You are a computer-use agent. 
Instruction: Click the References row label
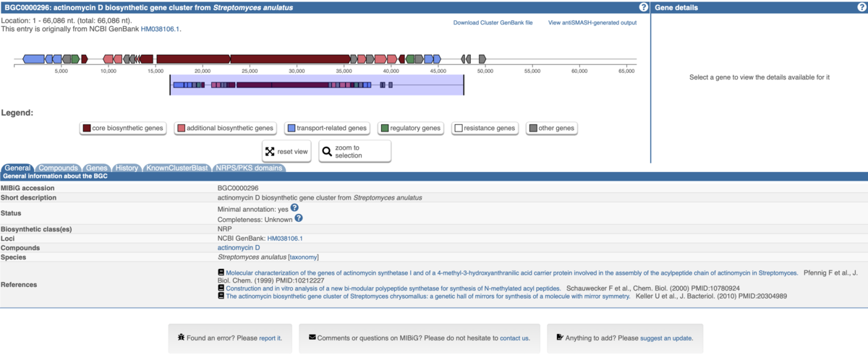tap(20, 285)
